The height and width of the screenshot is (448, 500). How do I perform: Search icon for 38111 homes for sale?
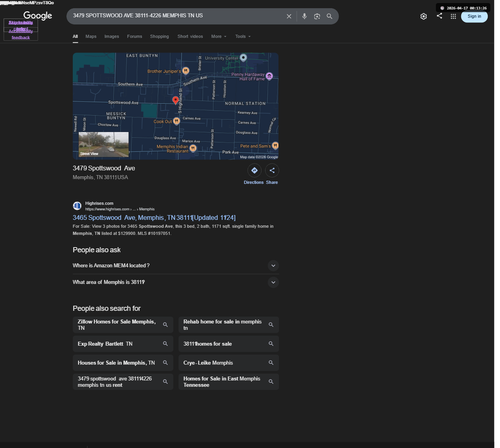[271, 344]
